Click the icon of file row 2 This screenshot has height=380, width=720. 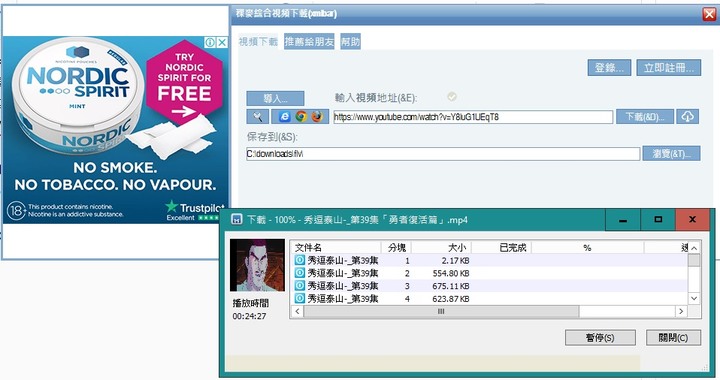point(299,273)
